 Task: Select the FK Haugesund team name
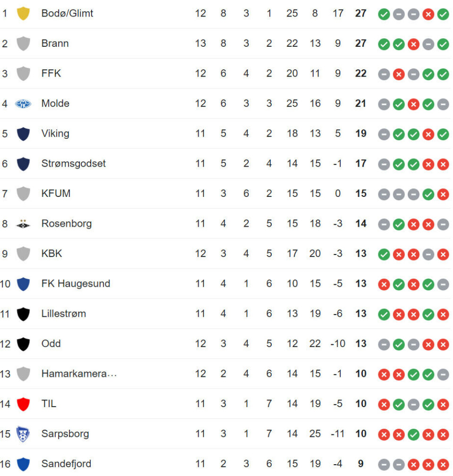tap(75, 284)
